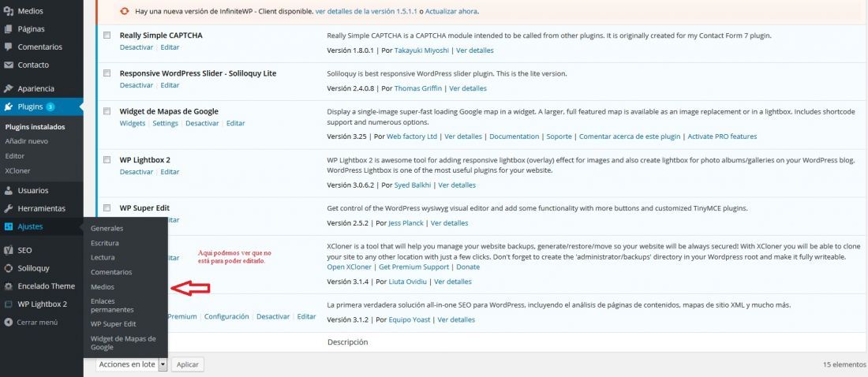868x377 pixels.
Task: Open Enlaces permanentes settings
Action: pos(112,305)
